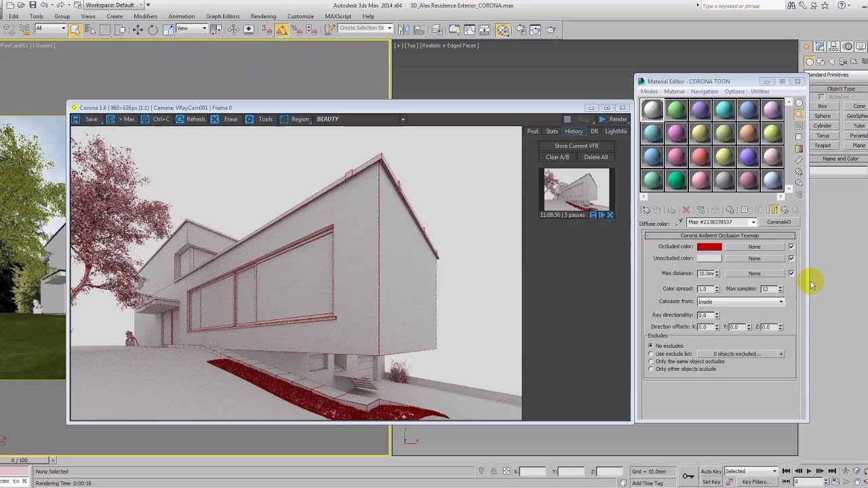Image resolution: width=868 pixels, height=488 pixels.
Task: Open the Selected key mode dropdown
Action: click(x=751, y=471)
